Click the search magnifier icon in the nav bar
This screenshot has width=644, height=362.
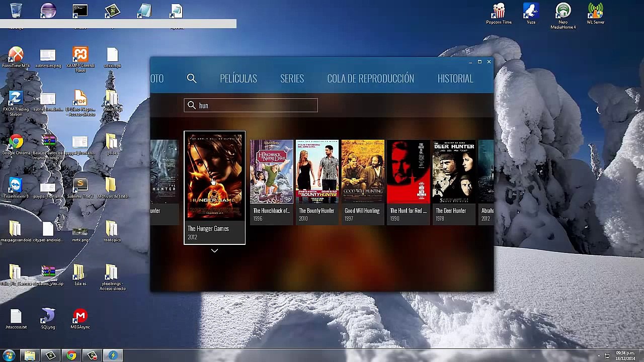coord(192,78)
